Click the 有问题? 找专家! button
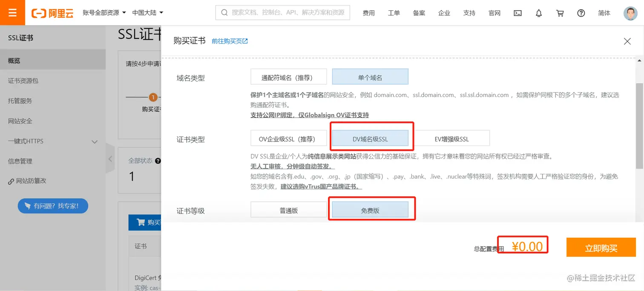Screen dimensions: 644x291 click(x=53, y=206)
